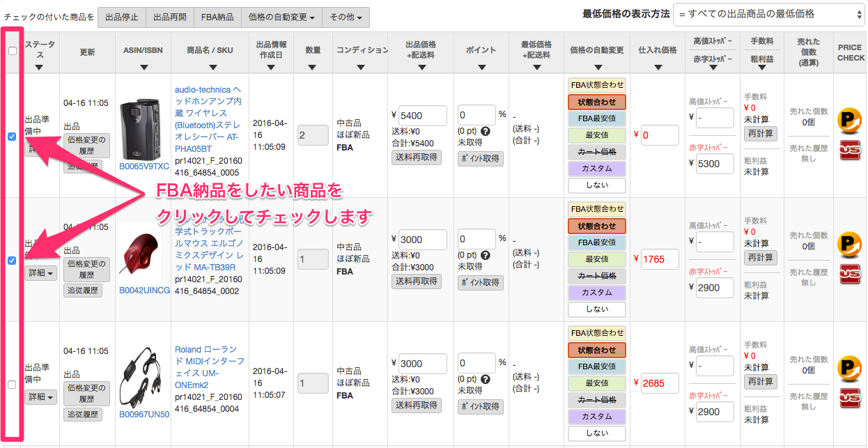Click 再計算 in the MA-TB39R row

[x=761, y=258]
